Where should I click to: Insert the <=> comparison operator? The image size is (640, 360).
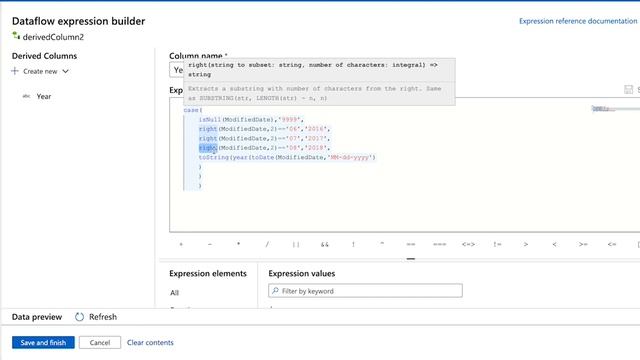coord(468,244)
